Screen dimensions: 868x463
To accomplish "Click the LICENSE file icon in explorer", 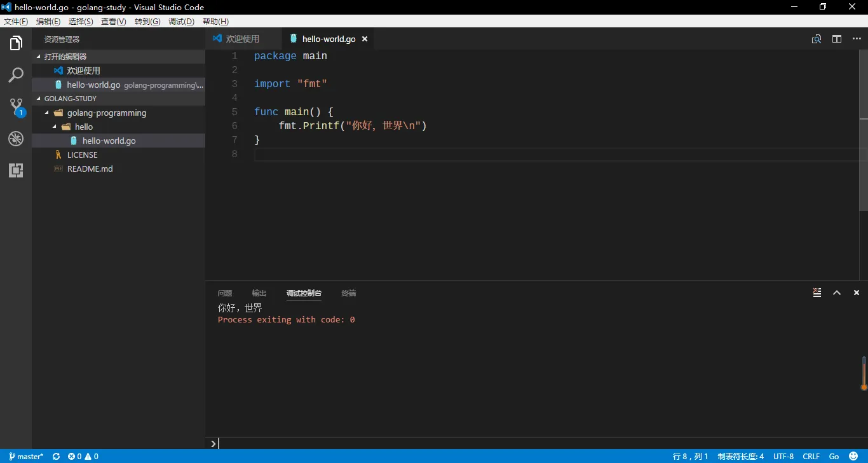I will coord(58,155).
